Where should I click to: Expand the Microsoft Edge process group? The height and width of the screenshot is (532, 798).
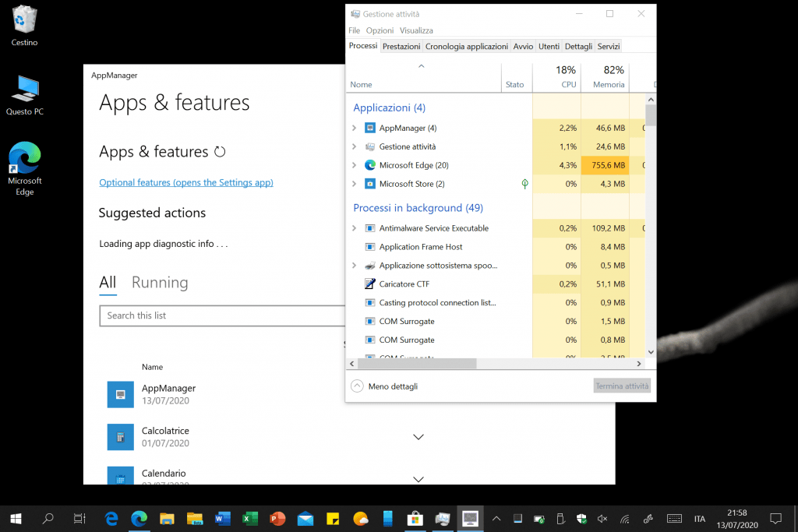354,165
